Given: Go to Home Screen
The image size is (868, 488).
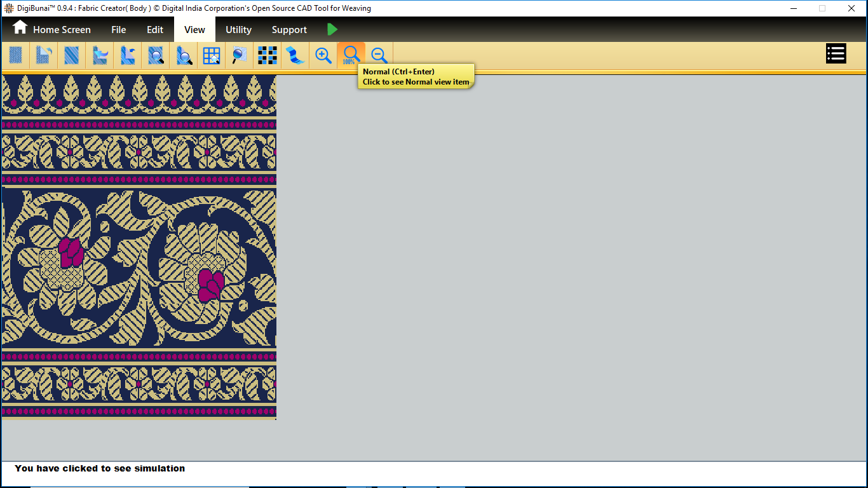Looking at the screenshot, I should (52, 30).
